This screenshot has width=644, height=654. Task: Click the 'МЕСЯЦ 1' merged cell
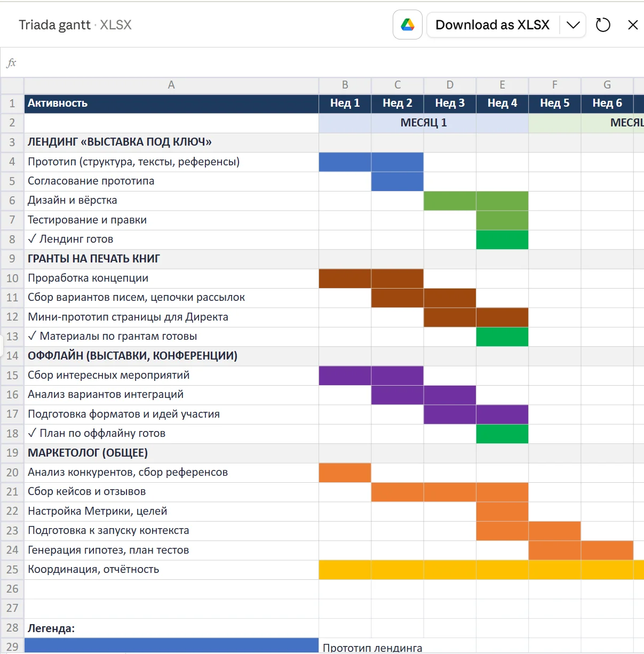coord(424,123)
